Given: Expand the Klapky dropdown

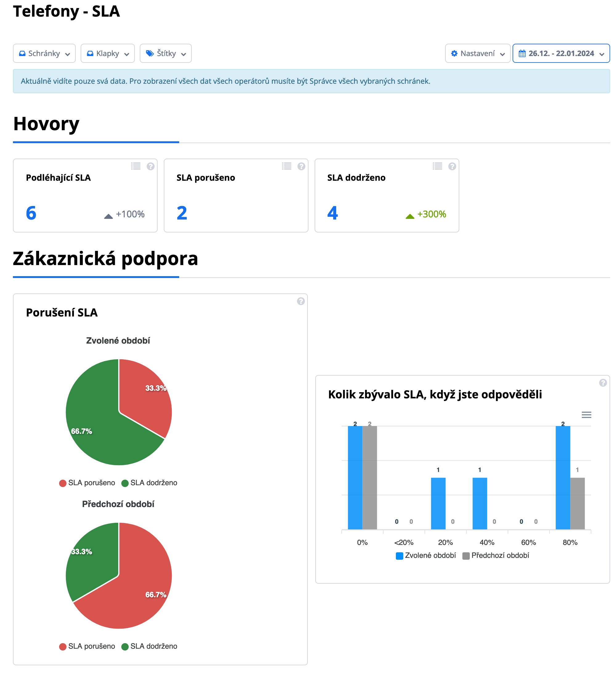Looking at the screenshot, I should (107, 53).
